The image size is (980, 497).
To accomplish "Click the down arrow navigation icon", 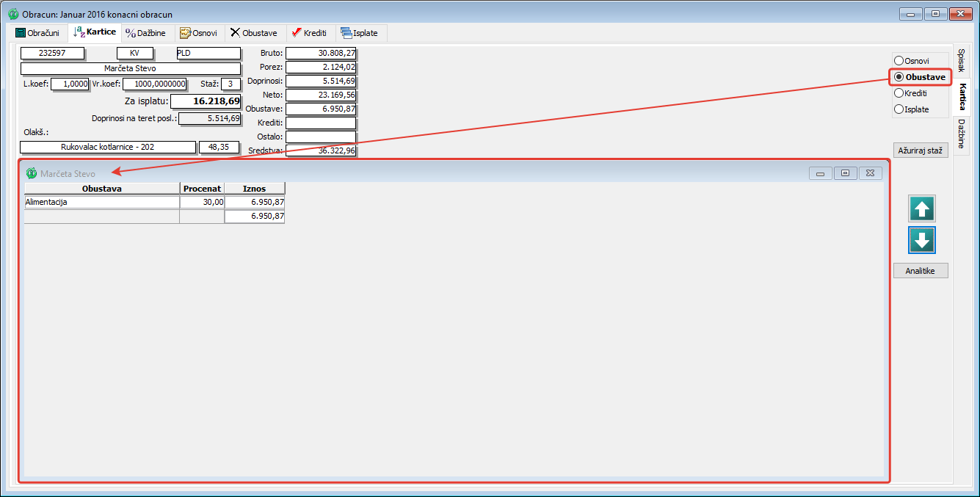I will tap(922, 240).
